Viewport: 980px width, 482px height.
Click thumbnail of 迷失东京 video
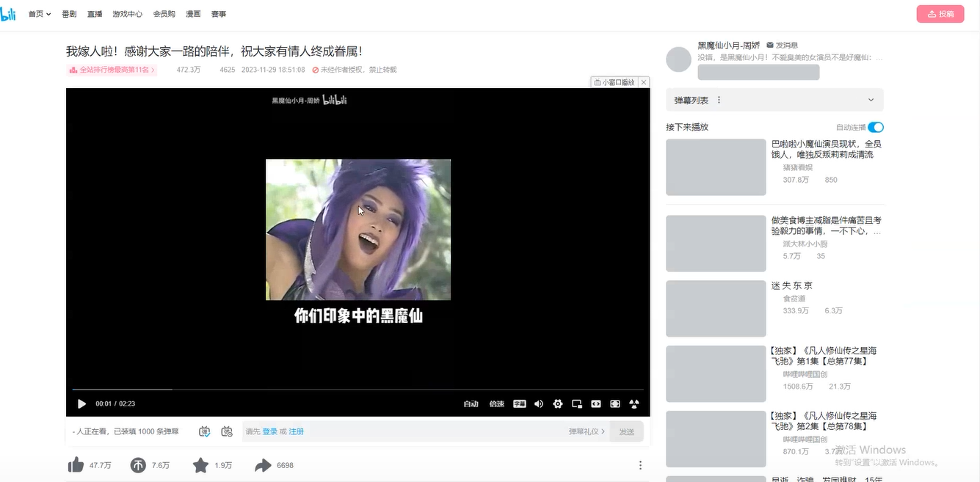pos(716,309)
